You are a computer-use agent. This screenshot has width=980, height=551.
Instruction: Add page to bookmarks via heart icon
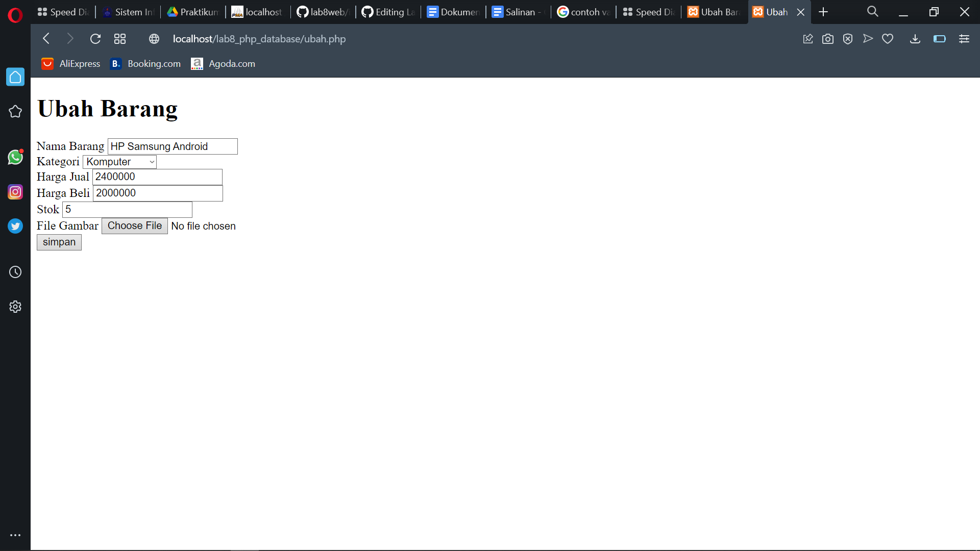888,39
